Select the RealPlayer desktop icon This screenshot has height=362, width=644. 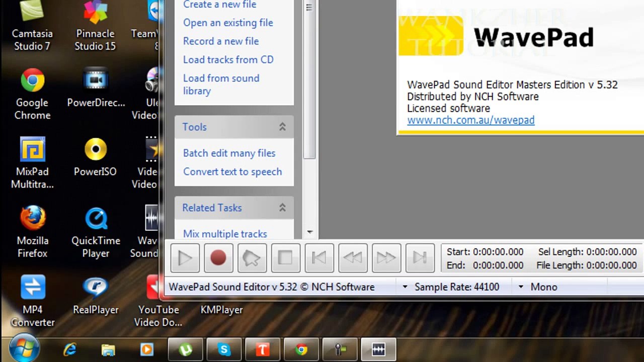point(96,295)
